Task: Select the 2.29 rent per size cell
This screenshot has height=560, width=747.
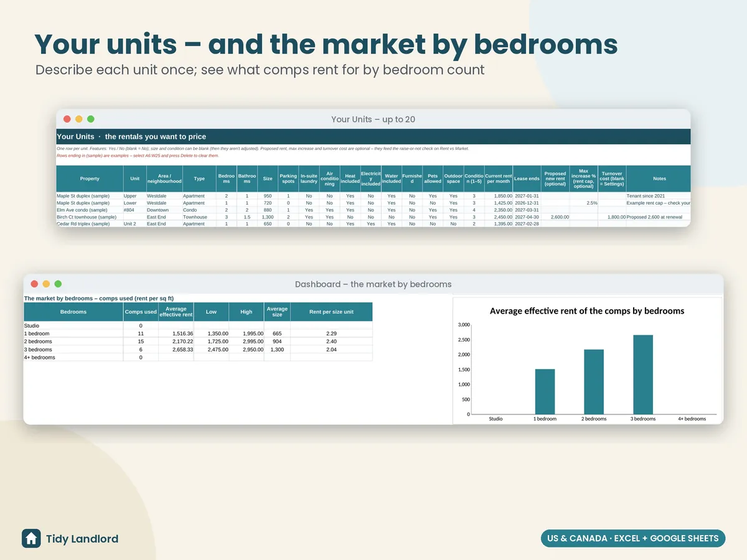Action: click(x=331, y=334)
